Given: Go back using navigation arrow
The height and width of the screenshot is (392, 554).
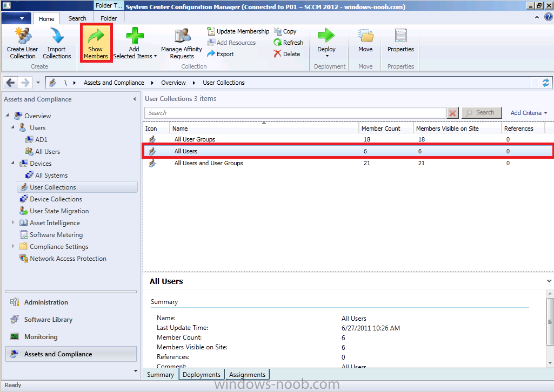Looking at the screenshot, I should (x=10, y=83).
